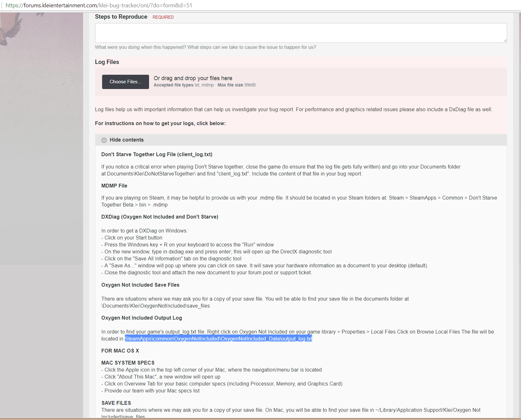Click the Log Files section heading
This screenshot has height=420, width=521.
(107, 62)
